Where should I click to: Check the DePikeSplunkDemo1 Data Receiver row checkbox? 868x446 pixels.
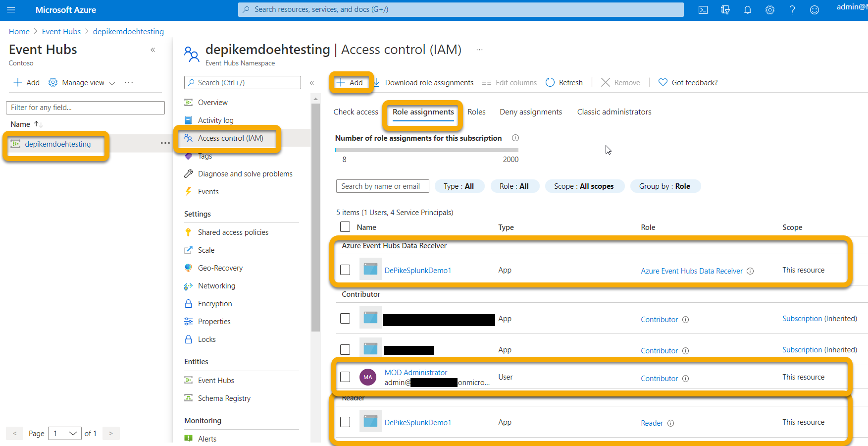[345, 270]
